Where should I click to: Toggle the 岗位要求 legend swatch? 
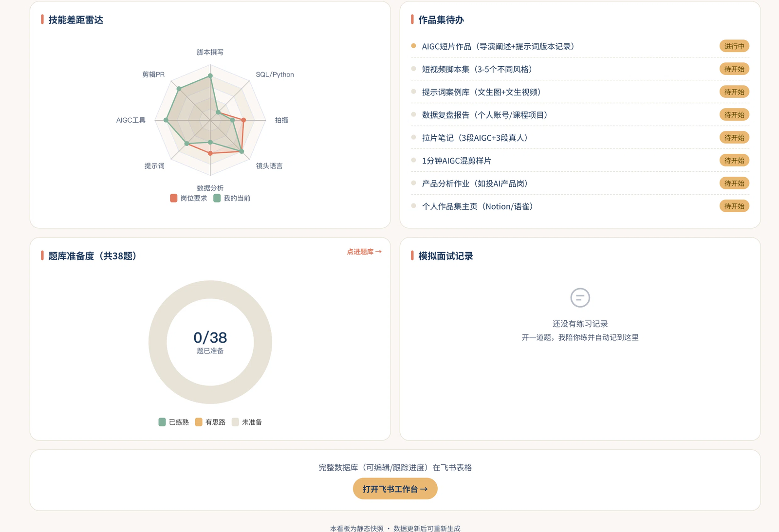point(174,198)
